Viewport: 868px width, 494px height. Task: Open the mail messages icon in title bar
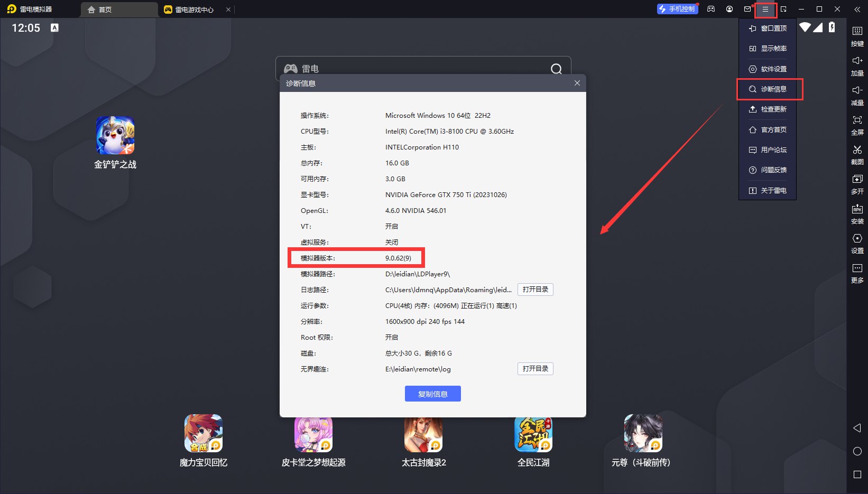[747, 10]
